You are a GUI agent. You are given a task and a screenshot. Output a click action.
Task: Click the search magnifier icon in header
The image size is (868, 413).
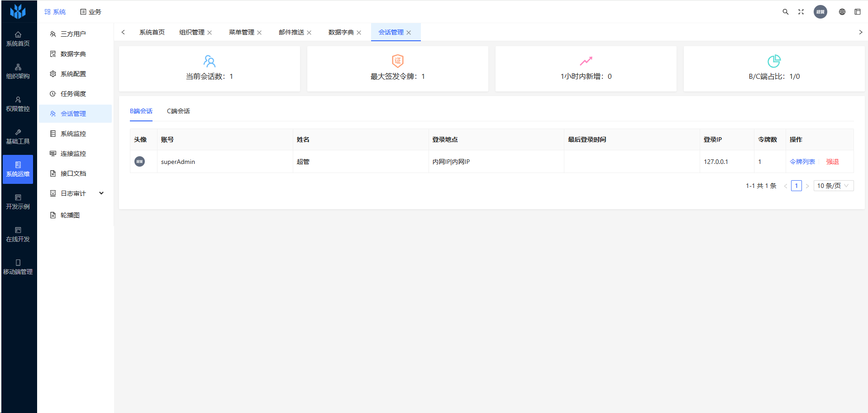[x=786, y=12]
